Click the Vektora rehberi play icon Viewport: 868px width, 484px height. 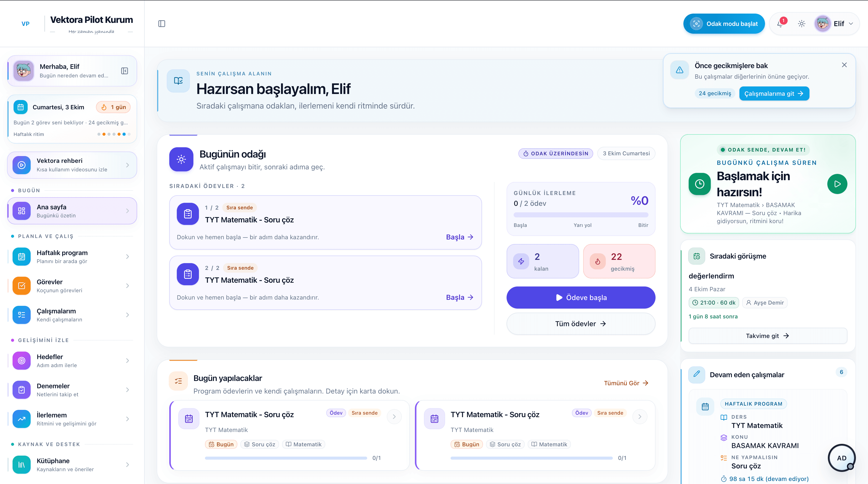pos(22,165)
